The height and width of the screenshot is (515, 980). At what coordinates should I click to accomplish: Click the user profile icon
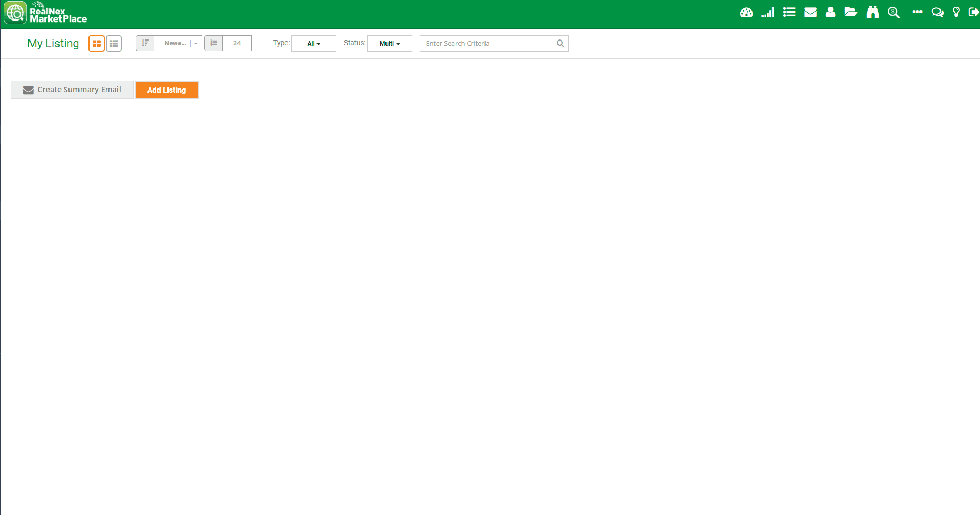click(830, 12)
